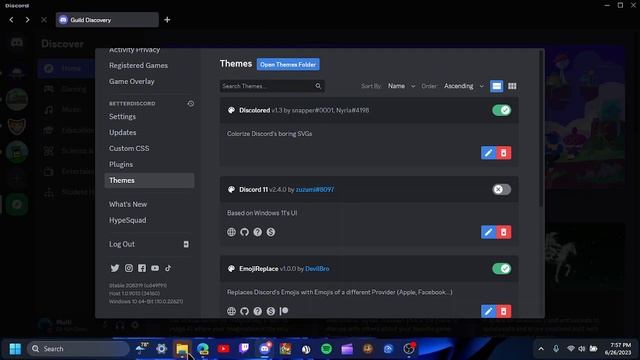Click the taskbar Search box
640x360 pixels.
[78, 349]
